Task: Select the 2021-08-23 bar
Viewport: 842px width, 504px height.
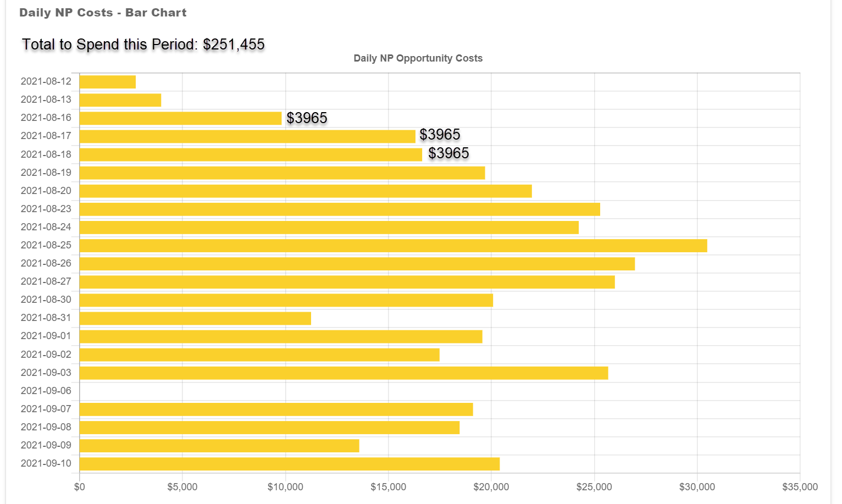Action: (x=340, y=209)
